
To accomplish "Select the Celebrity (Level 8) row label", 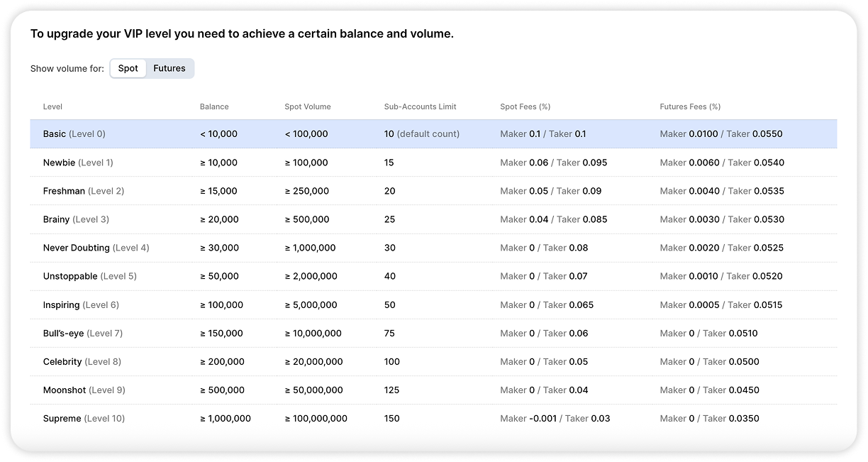I will click(x=82, y=361).
